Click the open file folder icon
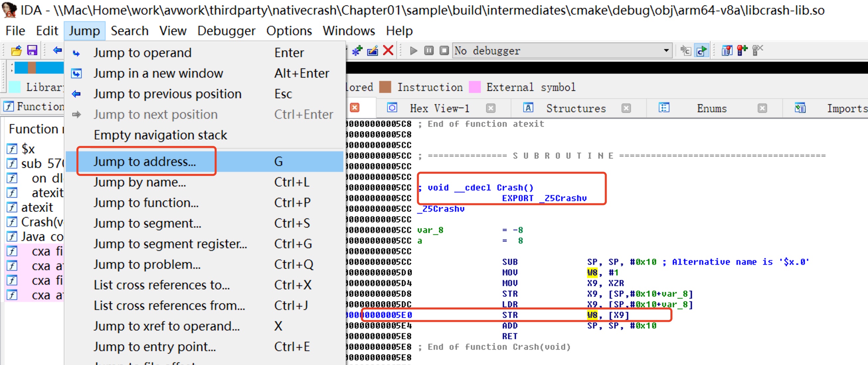The height and width of the screenshot is (365, 868). (16, 51)
